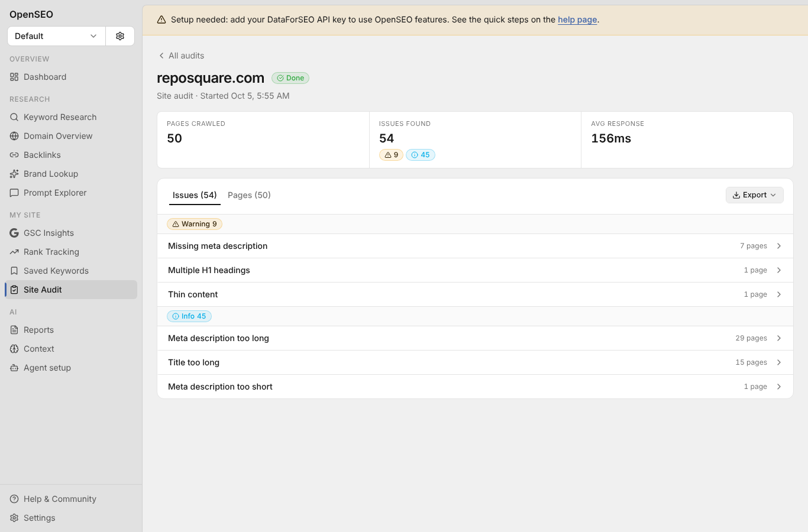
Task: Click the Site Audit clipboard icon
Action: tap(14, 290)
